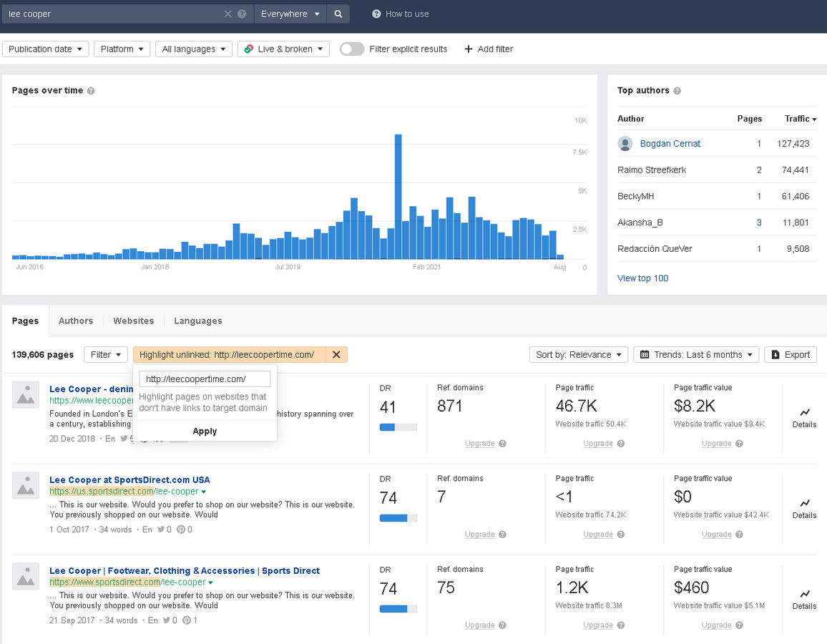
Task: Open Details for Lee Cooper denim result
Action: (804, 418)
